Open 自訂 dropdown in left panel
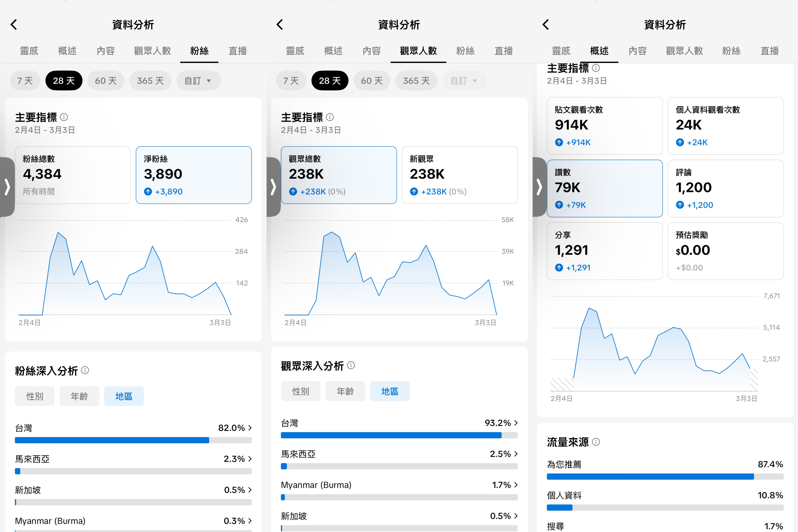The width and height of the screenshot is (798, 532). pyautogui.click(x=199, y=81)
